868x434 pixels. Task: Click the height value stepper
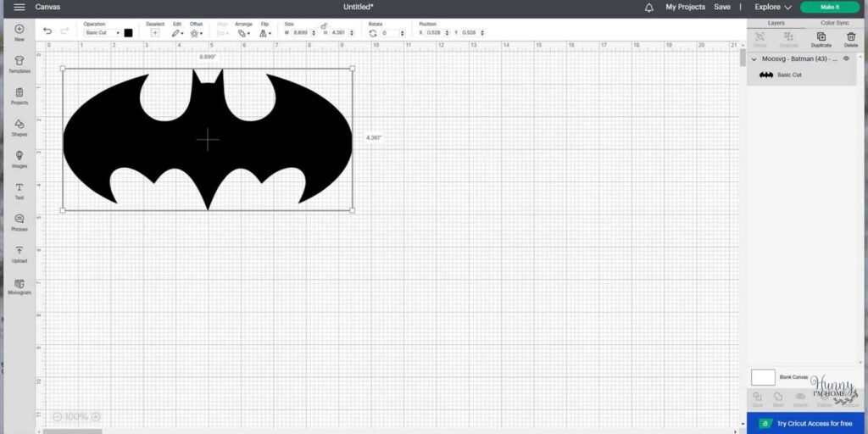[x=352, y=33]
